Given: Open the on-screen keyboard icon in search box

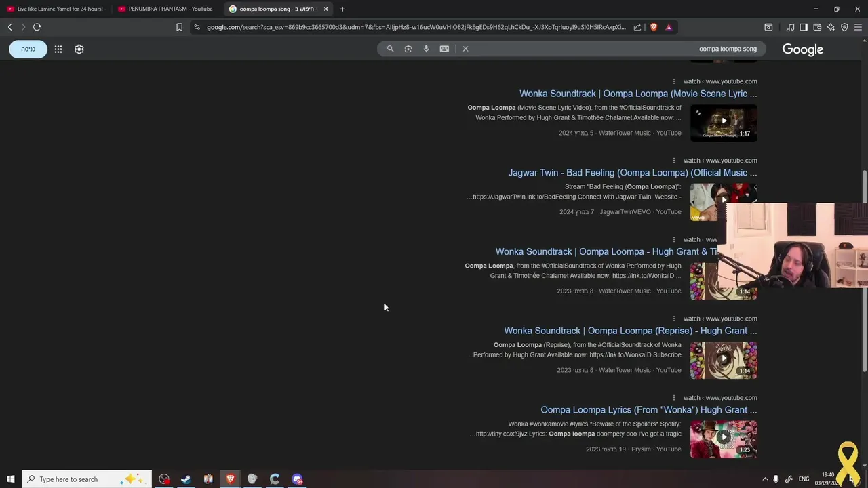Looking at the screenshot, I should pos(444,49).
